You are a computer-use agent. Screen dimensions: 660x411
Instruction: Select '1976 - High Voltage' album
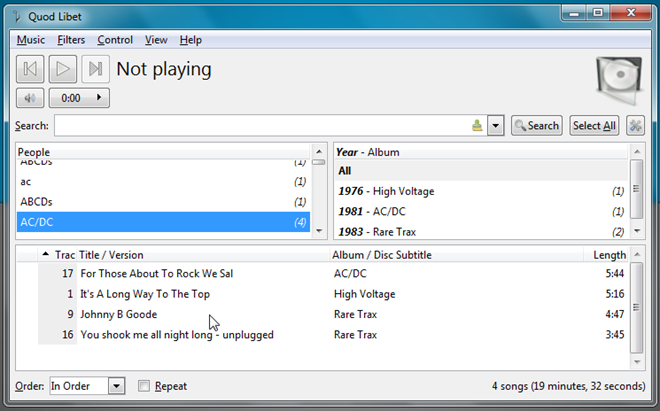click(x=481, y=191)
